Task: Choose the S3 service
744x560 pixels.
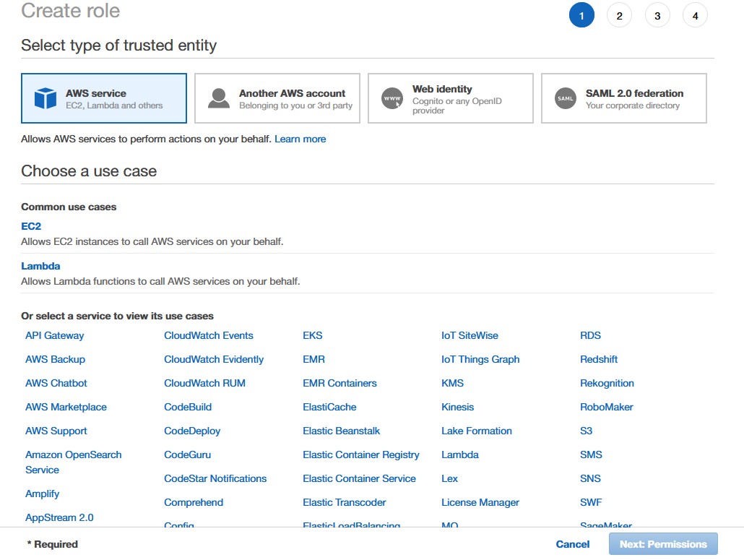Action: (x=587, y=431)
